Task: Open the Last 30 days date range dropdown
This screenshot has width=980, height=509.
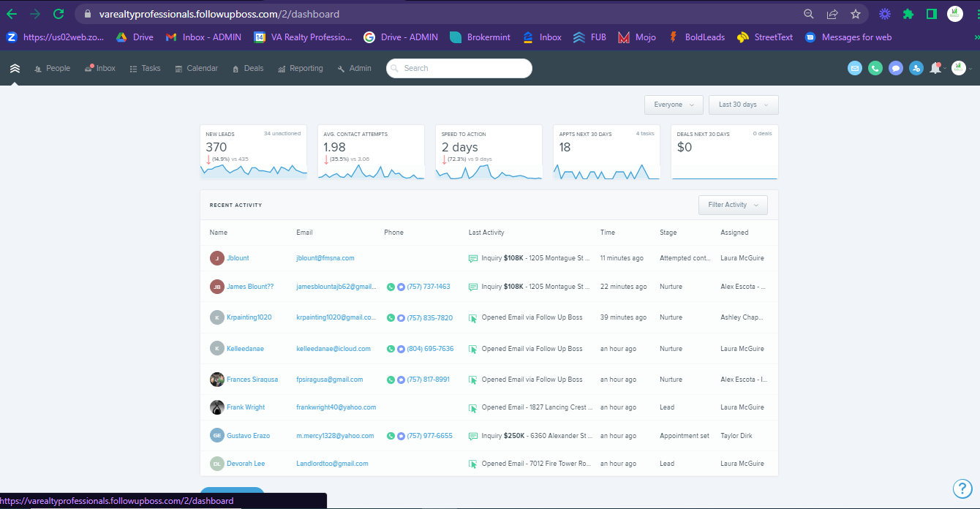Action: coord(743,105)
